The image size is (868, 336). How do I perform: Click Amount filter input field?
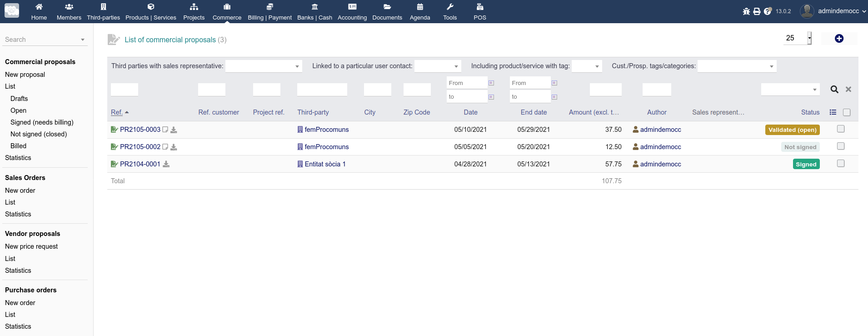pyautogui.click(x=606, y=90)
